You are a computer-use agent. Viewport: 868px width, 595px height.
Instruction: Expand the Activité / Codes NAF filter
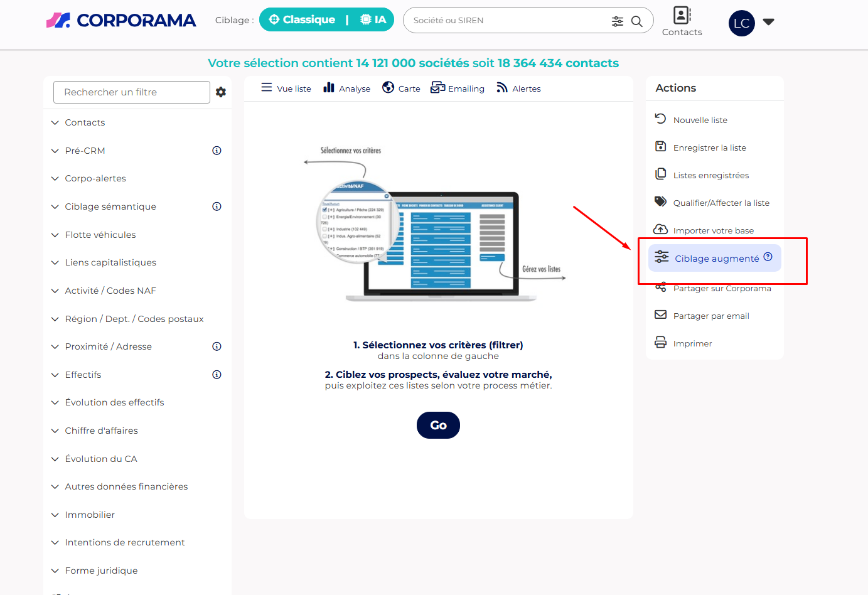tap(110, 291)
